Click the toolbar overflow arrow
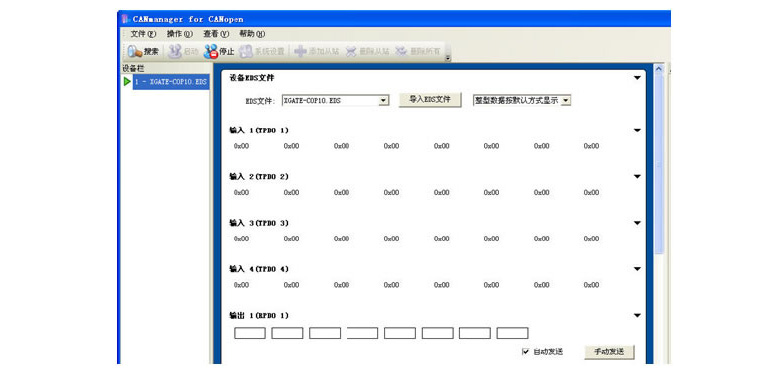Screen dimensions: 760x380 (x=448, y=58)
